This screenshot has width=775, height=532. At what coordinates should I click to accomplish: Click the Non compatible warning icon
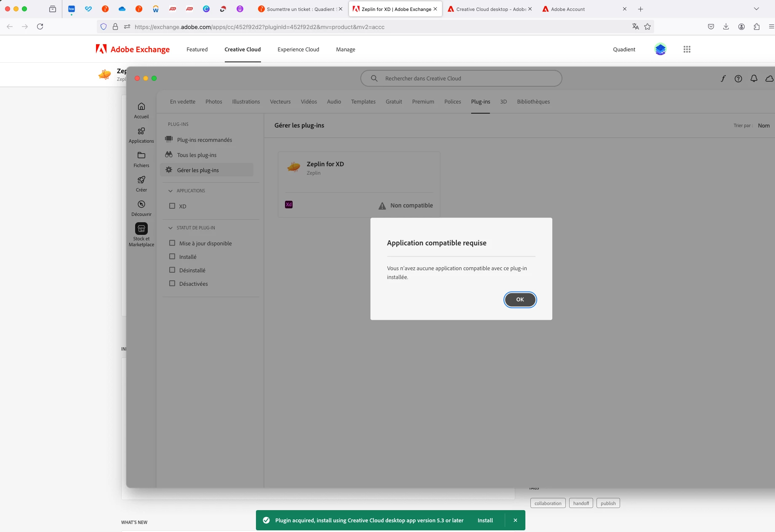click(x=382, y=206)
